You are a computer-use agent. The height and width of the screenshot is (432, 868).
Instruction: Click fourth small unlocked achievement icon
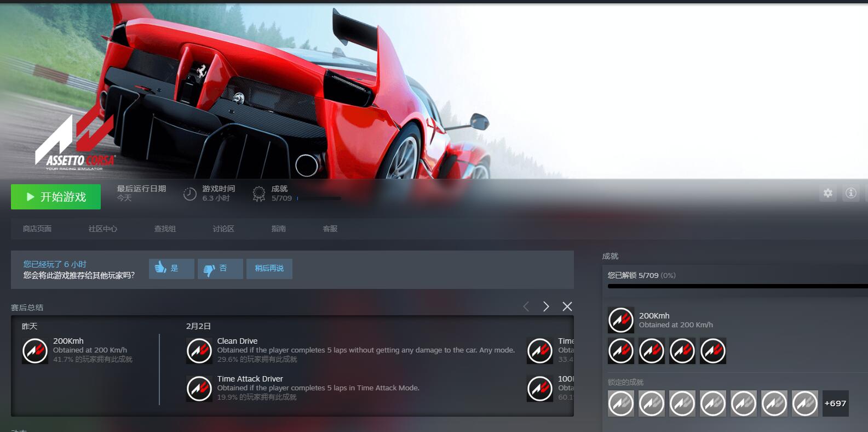click(x=713, y=351)
